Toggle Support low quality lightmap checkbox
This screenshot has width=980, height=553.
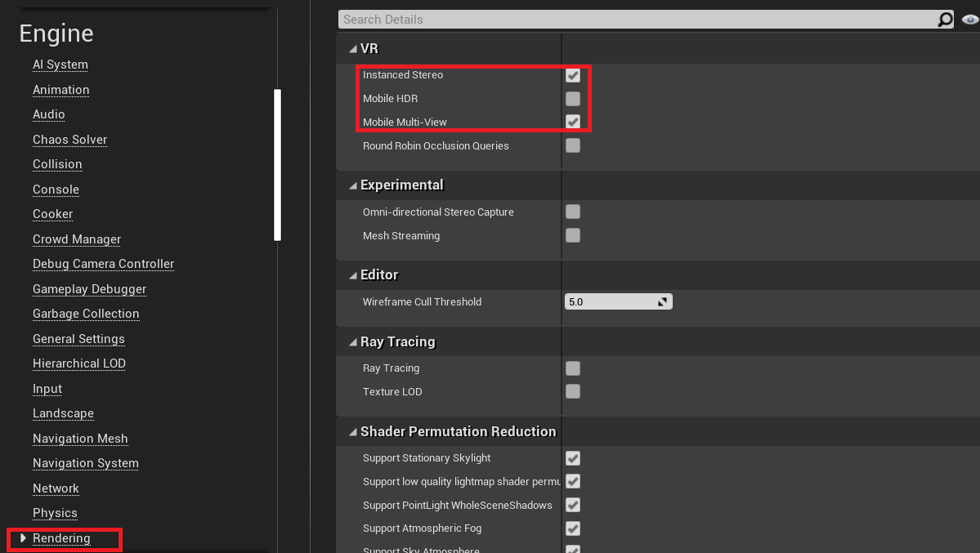(x=572, y=481)
